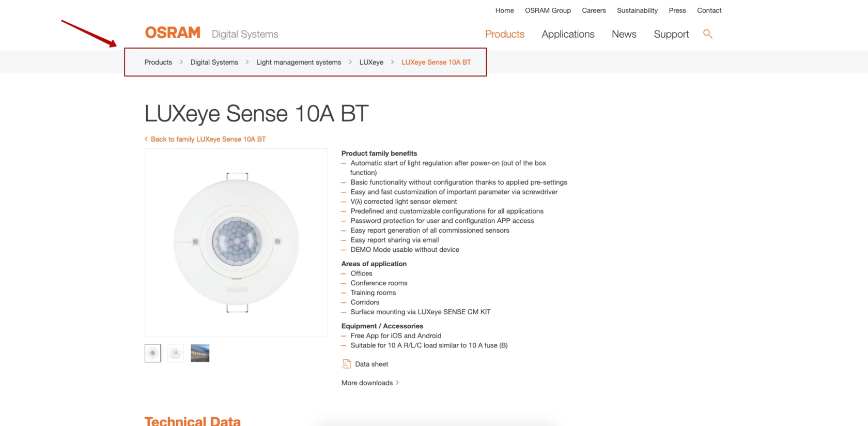
Task: Click Digital Systems breadcrumb
Action: 214,62
